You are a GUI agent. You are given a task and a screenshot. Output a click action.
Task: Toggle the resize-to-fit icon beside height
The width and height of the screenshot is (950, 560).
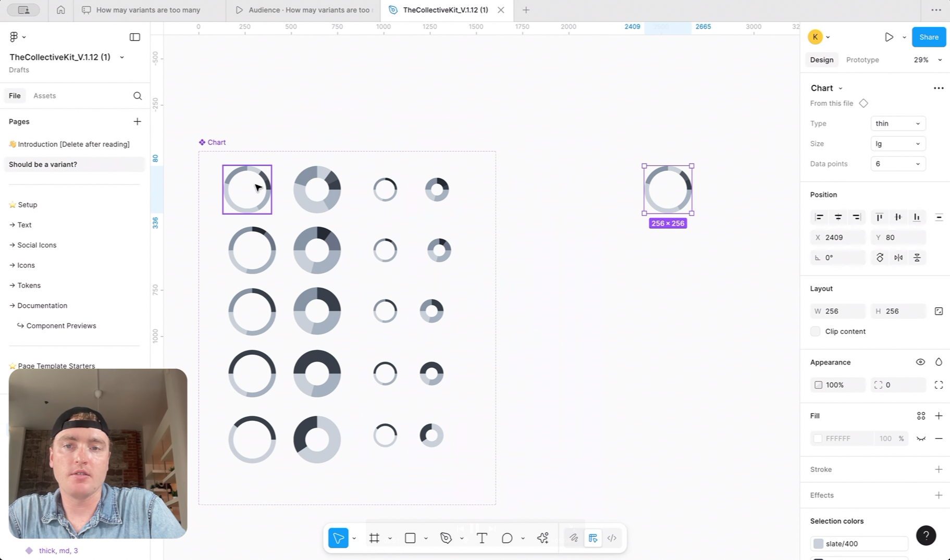point(939,311)
